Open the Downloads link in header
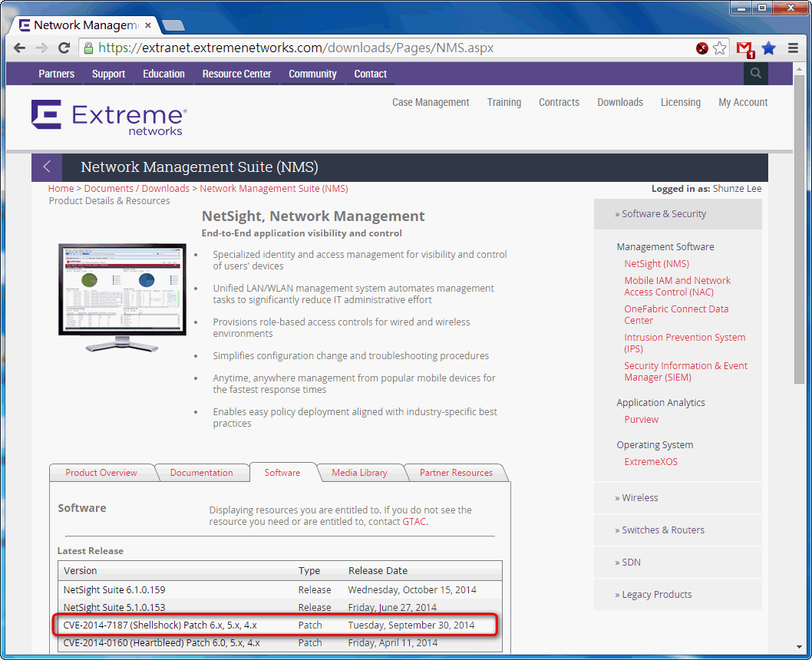The image size is (812, 660). 620,103
